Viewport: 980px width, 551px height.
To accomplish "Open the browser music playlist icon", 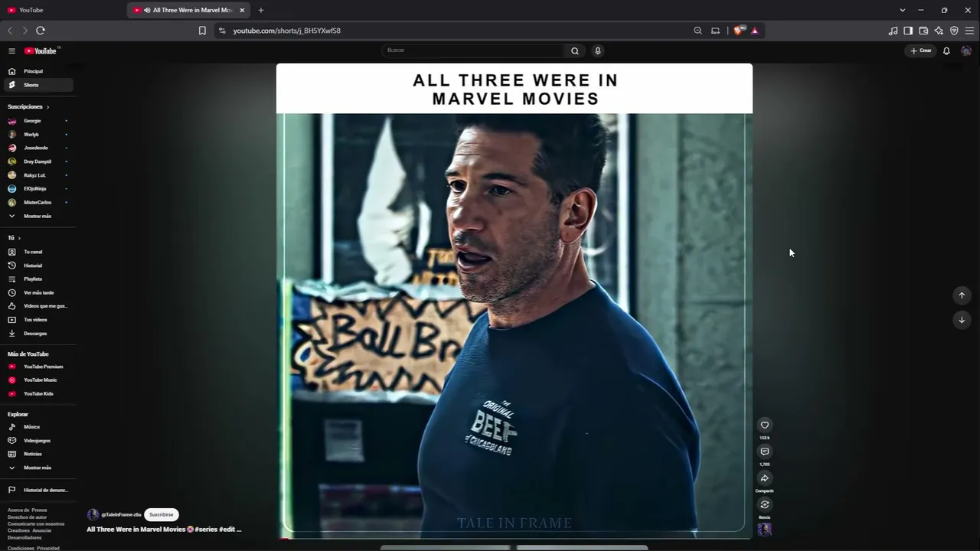I will pos(893,31).
